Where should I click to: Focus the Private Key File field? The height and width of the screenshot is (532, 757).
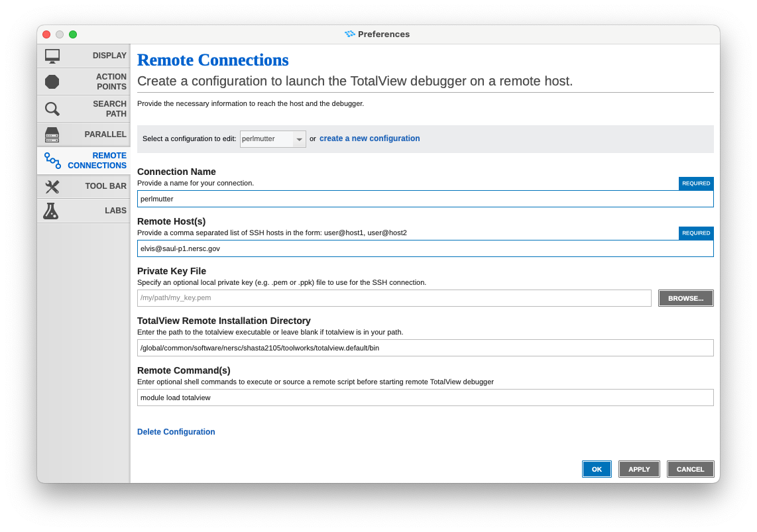coord(394,298)
